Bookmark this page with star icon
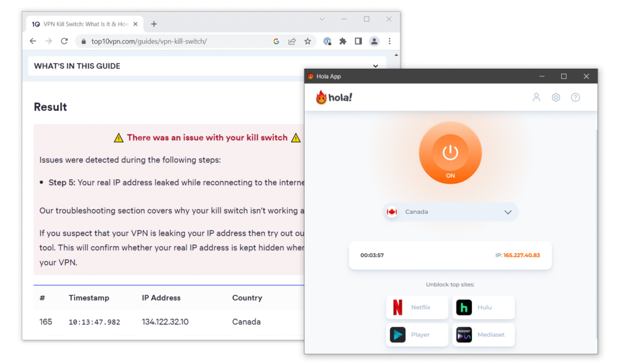Screen dimensions: 630x364 click(x=308, y=41)
